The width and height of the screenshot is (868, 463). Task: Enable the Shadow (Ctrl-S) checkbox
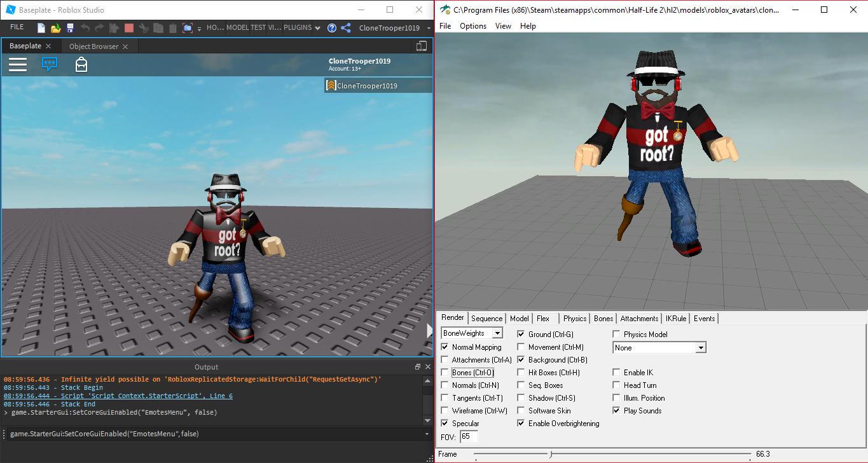coord(521,398)
